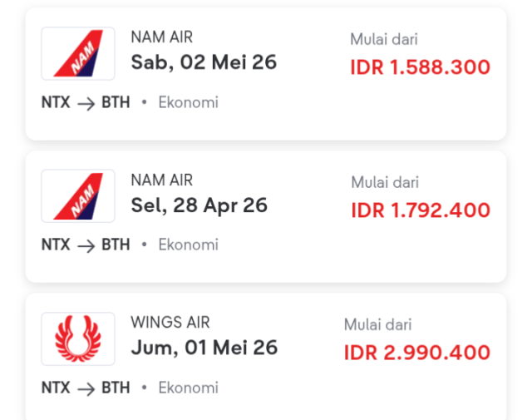Click Ekonomi label on Wings Air card
The height and width of the screenshot is (420, 532).
coord(188,388)
